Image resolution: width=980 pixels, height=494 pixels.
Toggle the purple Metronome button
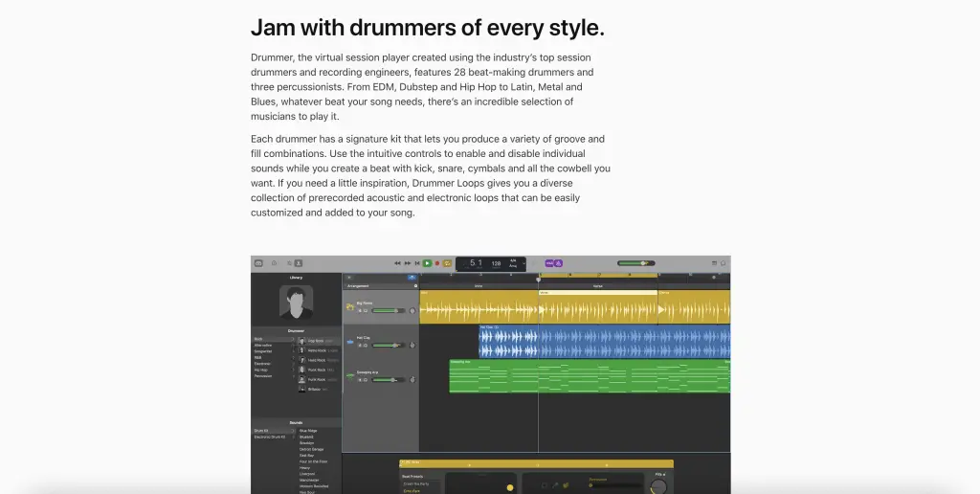559,263
